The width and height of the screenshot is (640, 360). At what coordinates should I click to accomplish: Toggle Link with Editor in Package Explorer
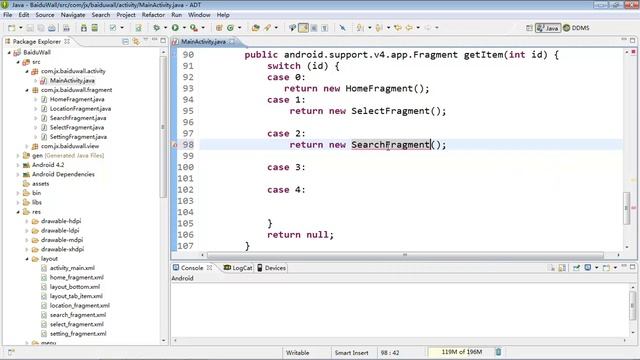click(136, 41)
